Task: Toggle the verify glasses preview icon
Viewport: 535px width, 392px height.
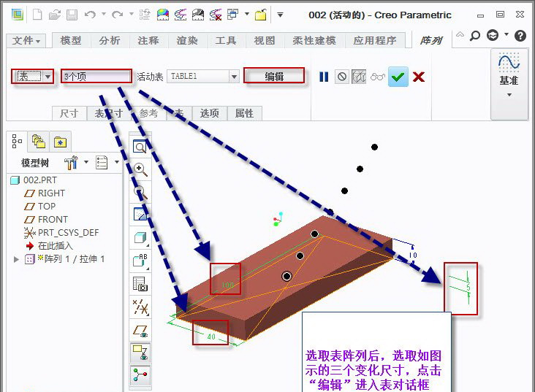Action: tap(378, 77)
